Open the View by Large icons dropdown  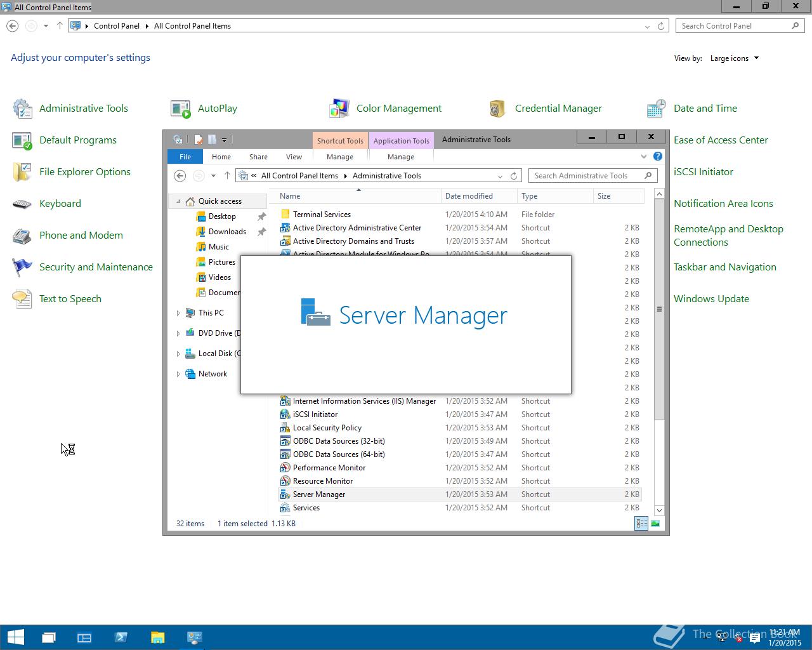coord(735,58)
